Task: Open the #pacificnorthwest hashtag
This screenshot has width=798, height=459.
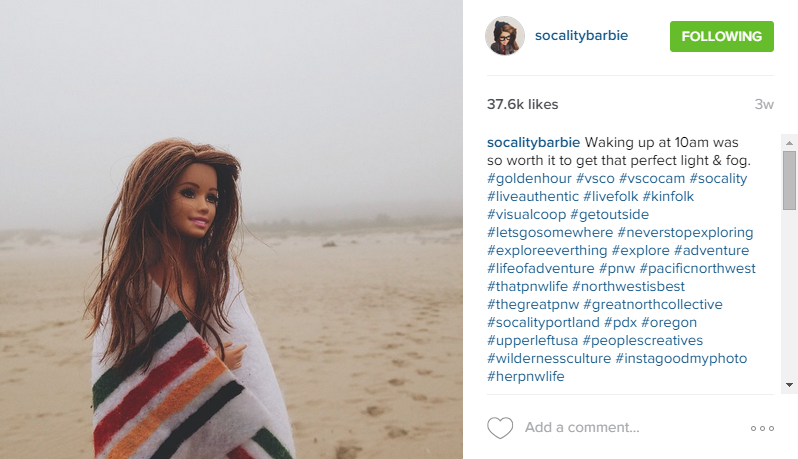Action: point(697,269)
